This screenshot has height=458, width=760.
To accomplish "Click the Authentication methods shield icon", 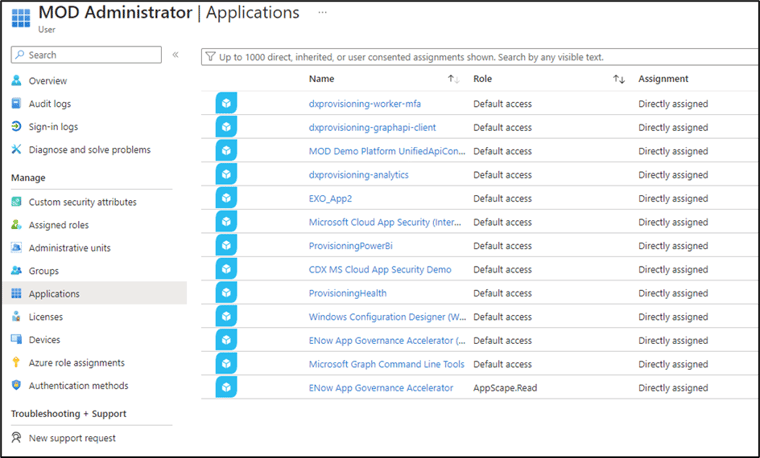I will coord(16,385).
